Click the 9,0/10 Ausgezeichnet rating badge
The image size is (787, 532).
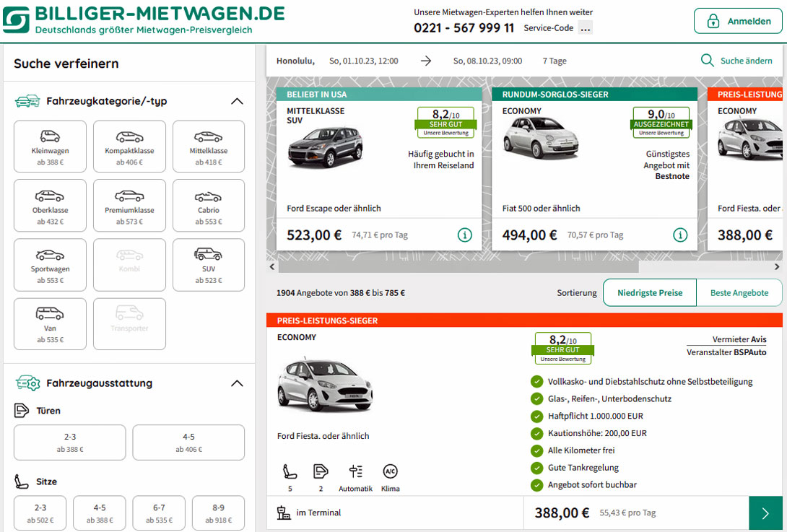coord(661,122)
